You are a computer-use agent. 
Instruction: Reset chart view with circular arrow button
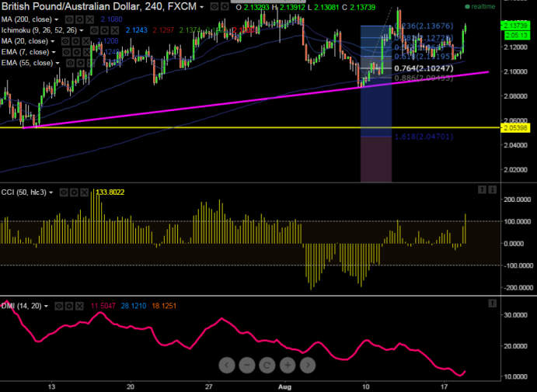click(x=267, y=365)
